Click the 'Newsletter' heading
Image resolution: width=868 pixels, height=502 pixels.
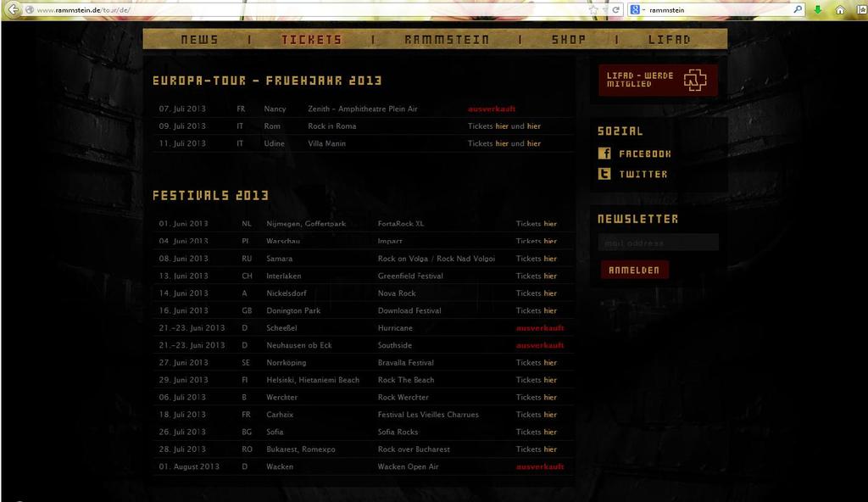coord(637,220)
